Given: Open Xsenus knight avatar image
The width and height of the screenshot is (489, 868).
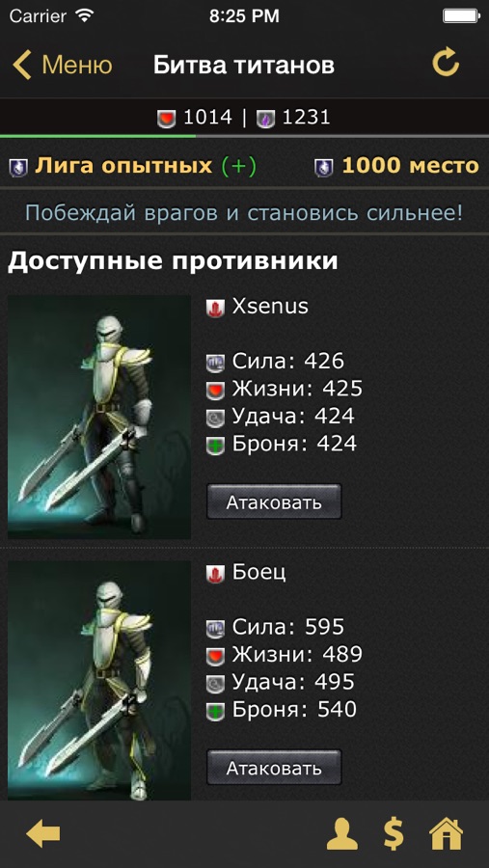Looking at the screenshot, I should pos(99,417).
